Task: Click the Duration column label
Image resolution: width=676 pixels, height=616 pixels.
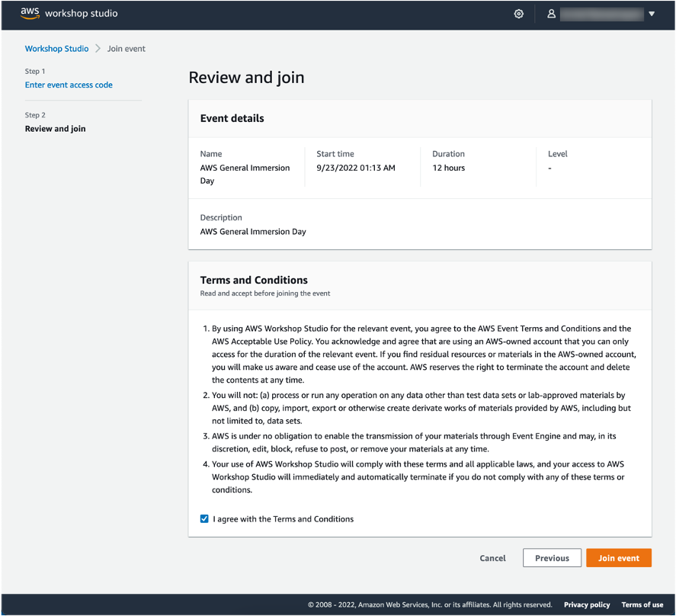Action: 448,154
